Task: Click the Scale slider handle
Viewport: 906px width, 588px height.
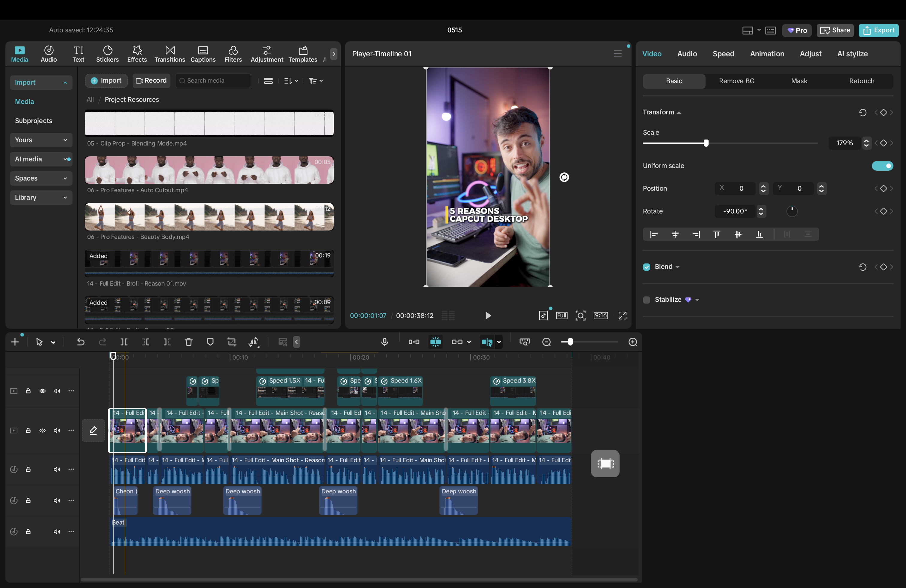Action: [706, 143]
